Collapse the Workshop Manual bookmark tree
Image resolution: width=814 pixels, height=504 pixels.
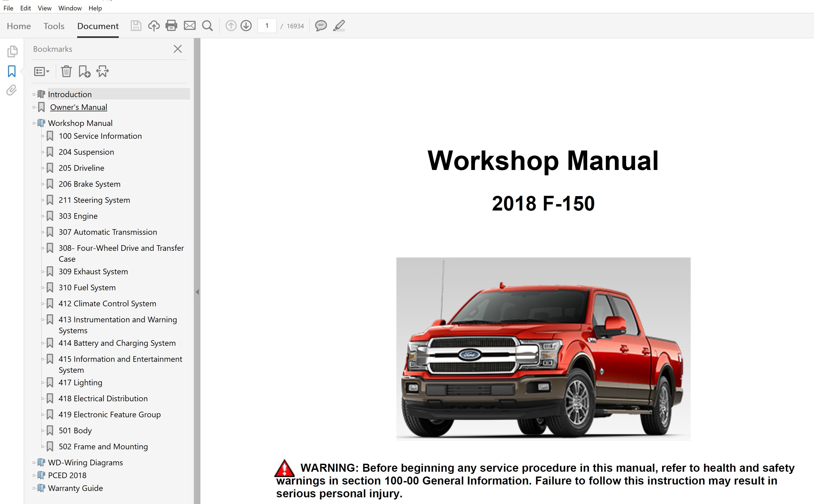click(x=34, y=123)
